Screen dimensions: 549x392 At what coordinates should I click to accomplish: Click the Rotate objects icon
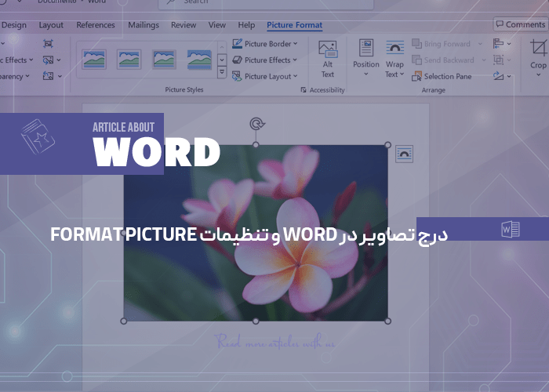[498, 76]
